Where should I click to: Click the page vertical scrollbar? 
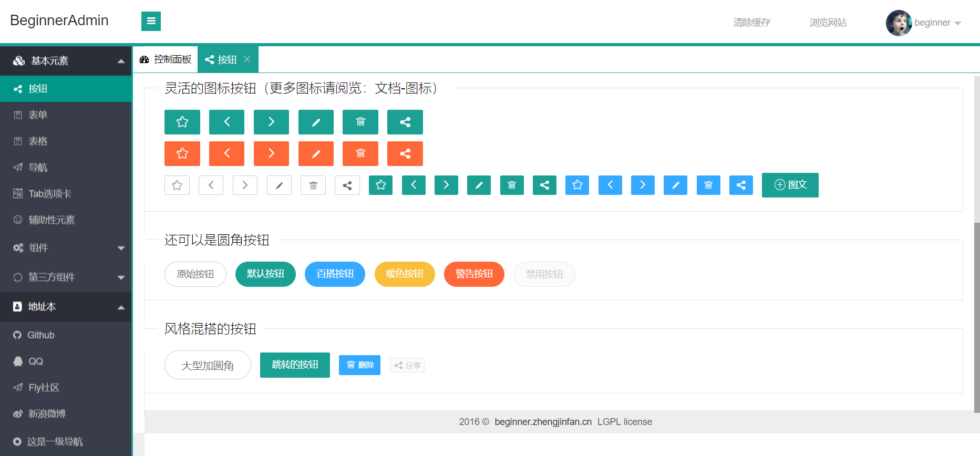tap(976, 315)
